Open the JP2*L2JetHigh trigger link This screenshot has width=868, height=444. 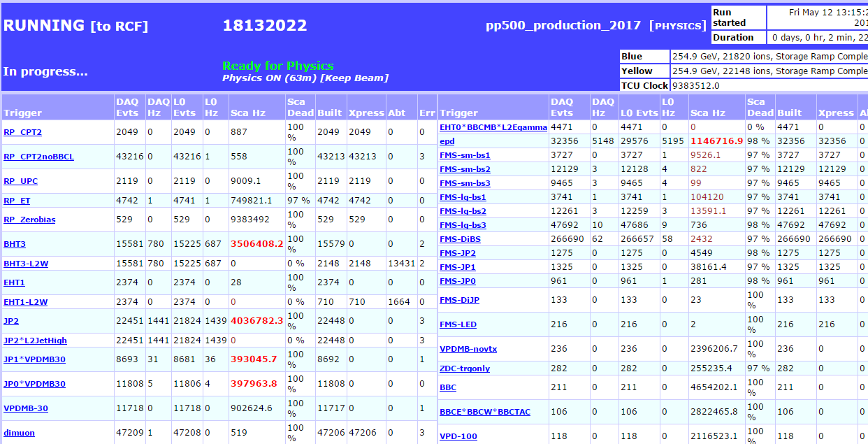35,341
